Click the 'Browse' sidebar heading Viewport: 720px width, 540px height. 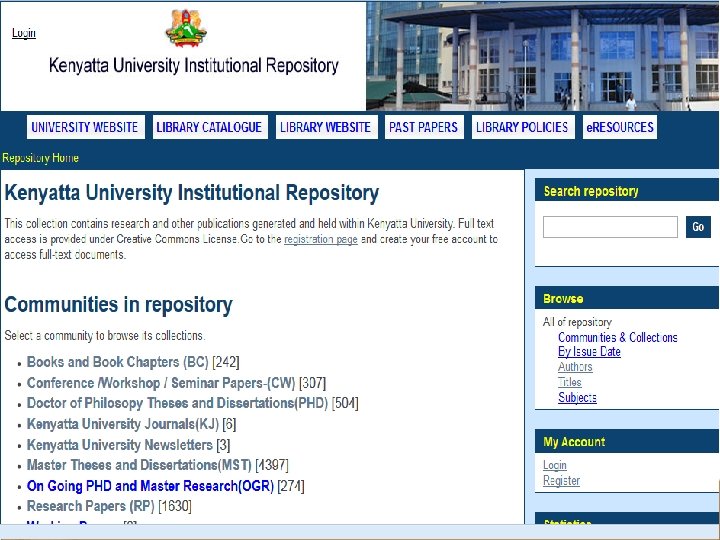[x=563, y=299]
